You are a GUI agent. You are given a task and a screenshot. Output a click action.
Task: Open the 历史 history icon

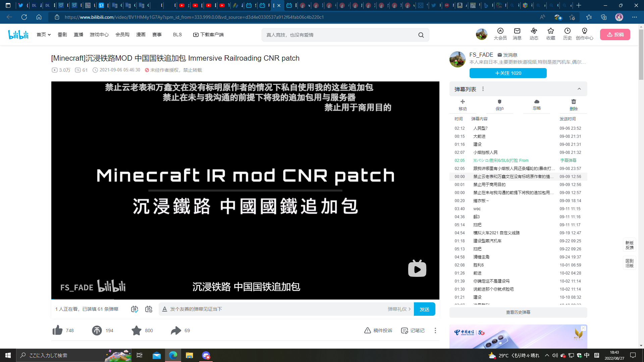point(567,31)
